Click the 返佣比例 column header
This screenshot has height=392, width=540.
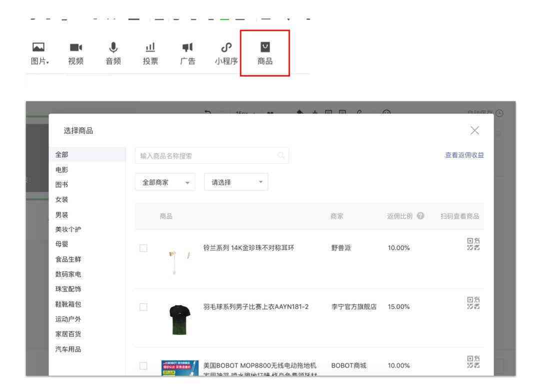click(x=399, y=216)
